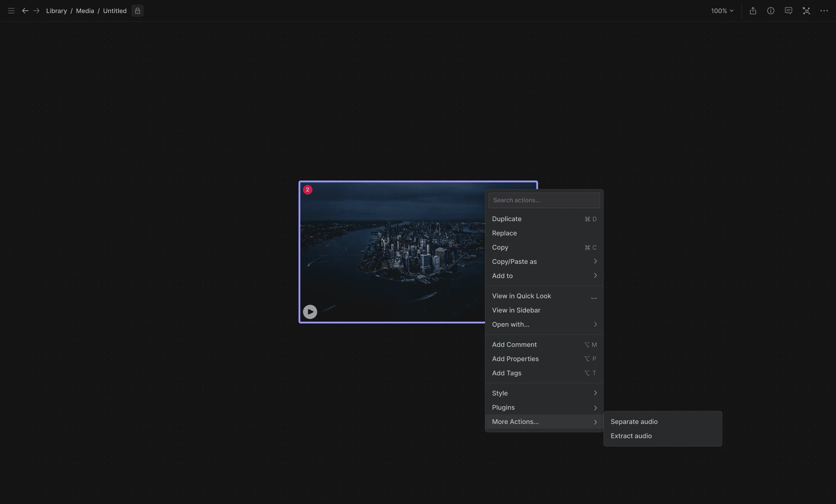The height and width of the screenshot is (504, 836).
Task: Click the Library breadcrumb
Action: tap(56, 11)
